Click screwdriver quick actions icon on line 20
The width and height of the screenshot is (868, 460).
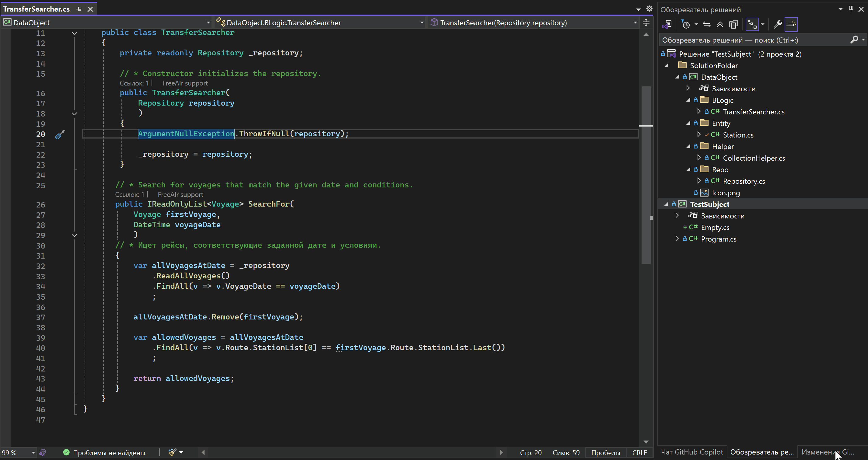click(x=60, y=134)
